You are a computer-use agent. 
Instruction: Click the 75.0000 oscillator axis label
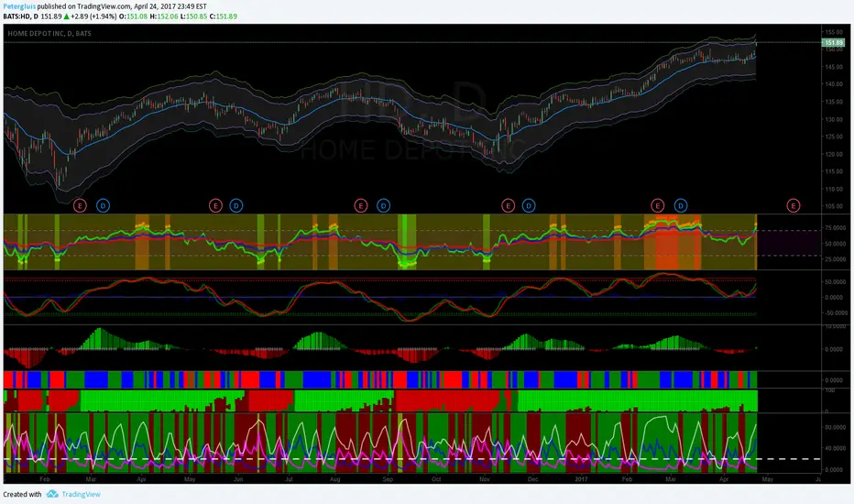coord(835,228)
